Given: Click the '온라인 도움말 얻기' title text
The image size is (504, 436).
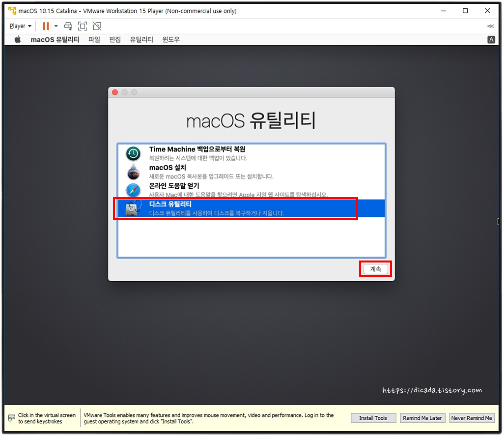Looking at the screenshot, I should (174, 186).
